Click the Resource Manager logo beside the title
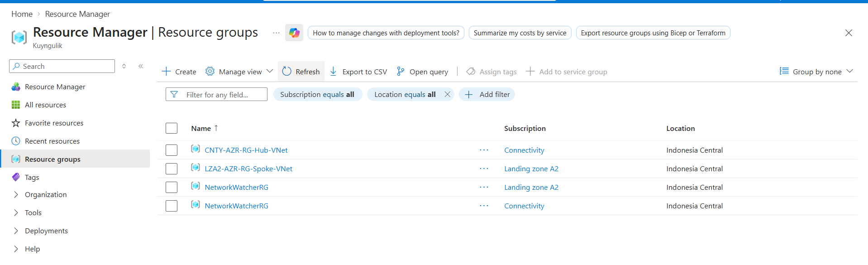This screenshot has width=868, height=265. [19, 37]
